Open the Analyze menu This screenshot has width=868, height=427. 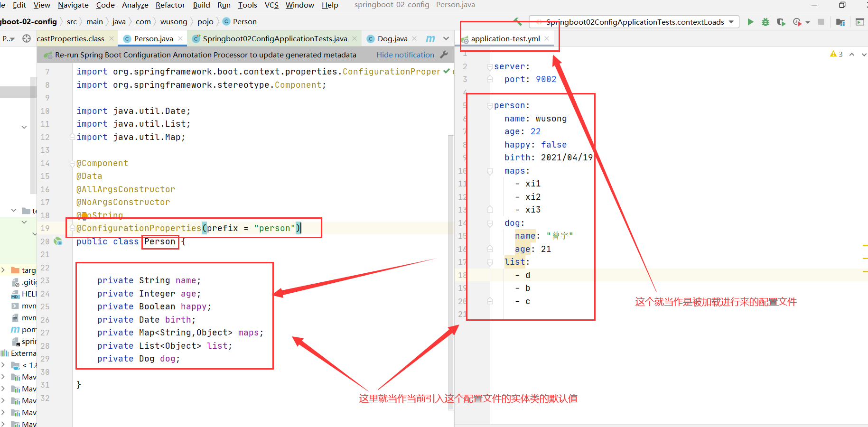[135, 5]
